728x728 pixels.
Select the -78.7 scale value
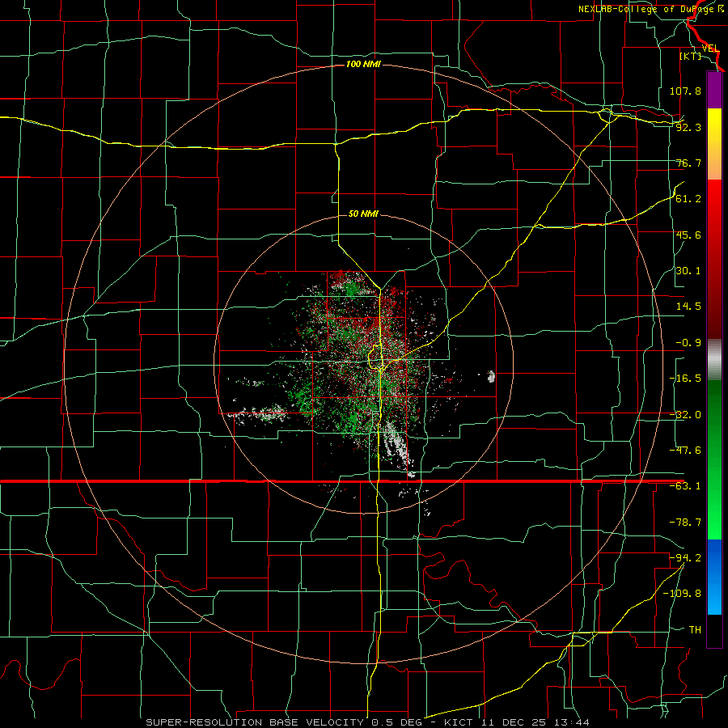click(685, 523)
